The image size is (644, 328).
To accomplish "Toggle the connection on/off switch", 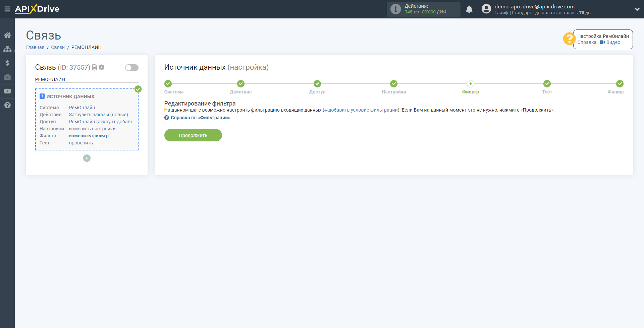I will click(x=132, y=68).
